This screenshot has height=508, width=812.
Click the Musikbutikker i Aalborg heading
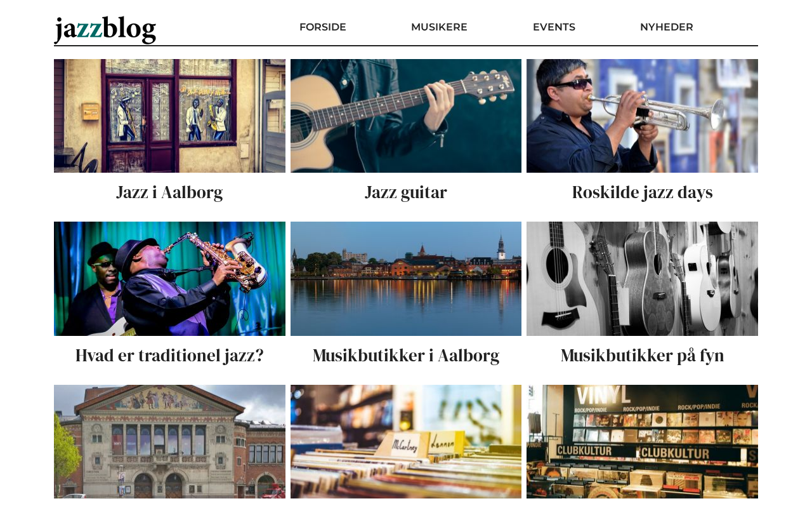(x=406, y=356)
